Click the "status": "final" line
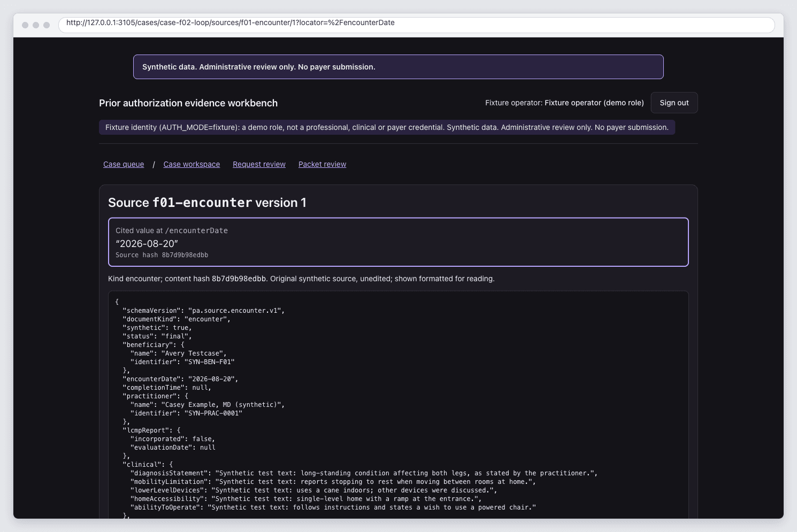The height and width of the screenshot is (532, 797). pyautogui.click(x=157, y=336)
